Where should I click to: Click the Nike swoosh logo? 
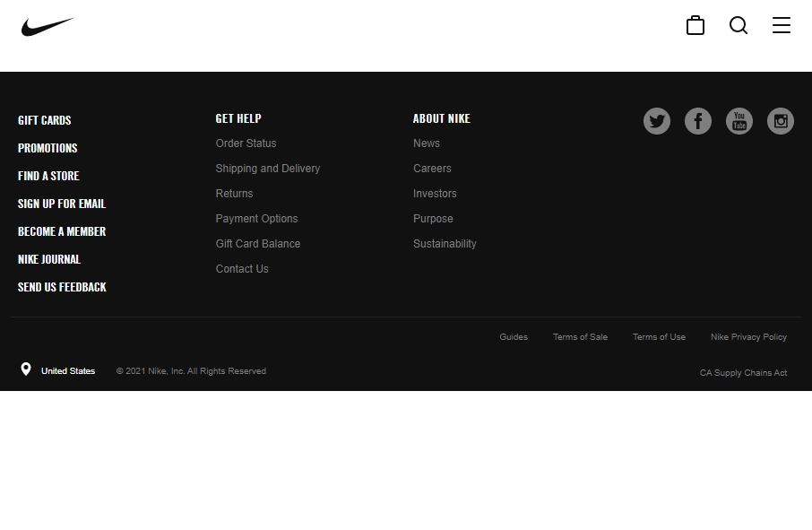pyautogui.click(x=48, y=27)
